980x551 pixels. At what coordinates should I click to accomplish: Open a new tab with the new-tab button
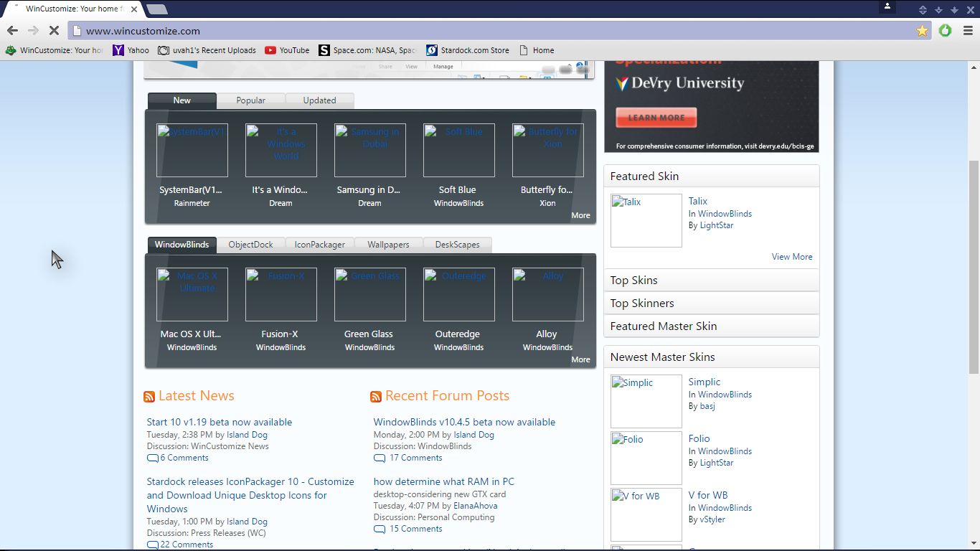(156, 9)
